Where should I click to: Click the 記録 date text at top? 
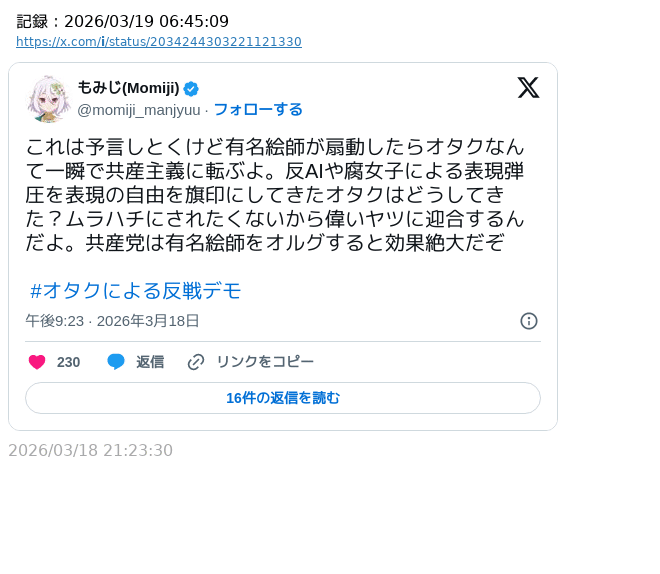click(x=123, y=21)
